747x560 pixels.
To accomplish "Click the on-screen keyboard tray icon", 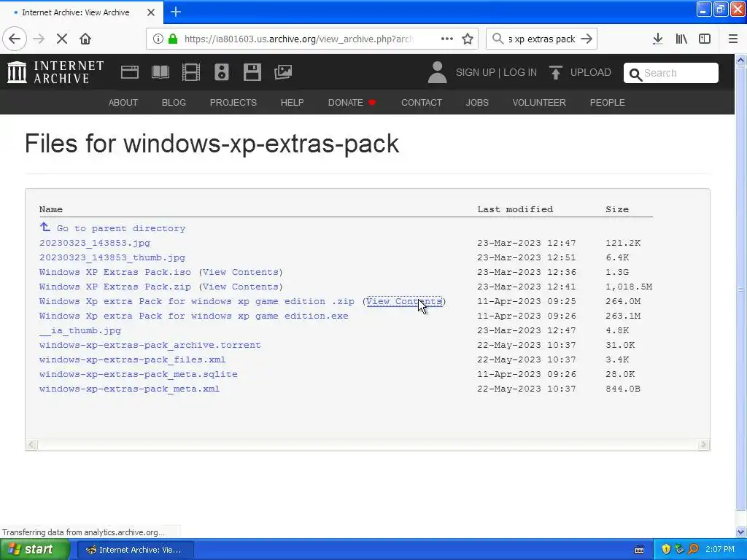I will (639, 550).
